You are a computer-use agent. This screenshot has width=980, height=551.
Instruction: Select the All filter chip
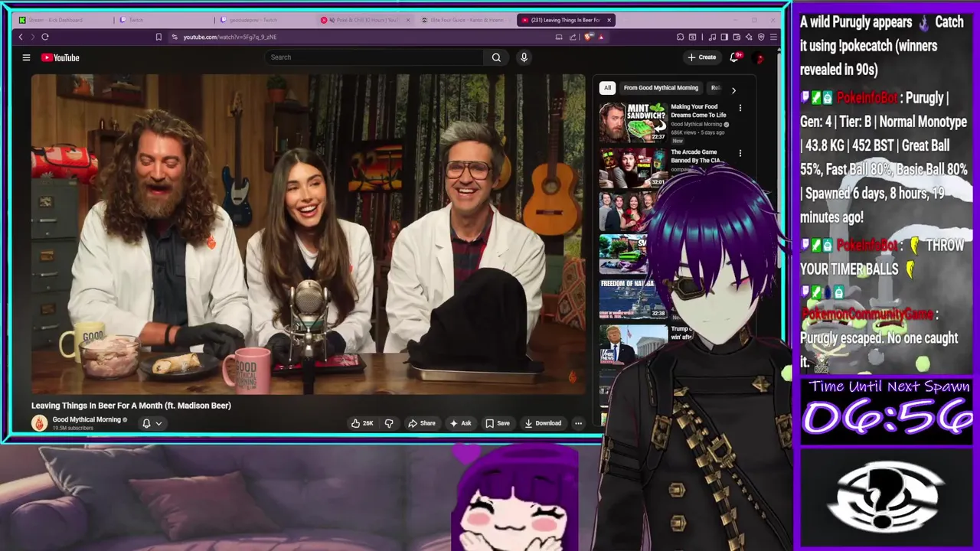607,88
